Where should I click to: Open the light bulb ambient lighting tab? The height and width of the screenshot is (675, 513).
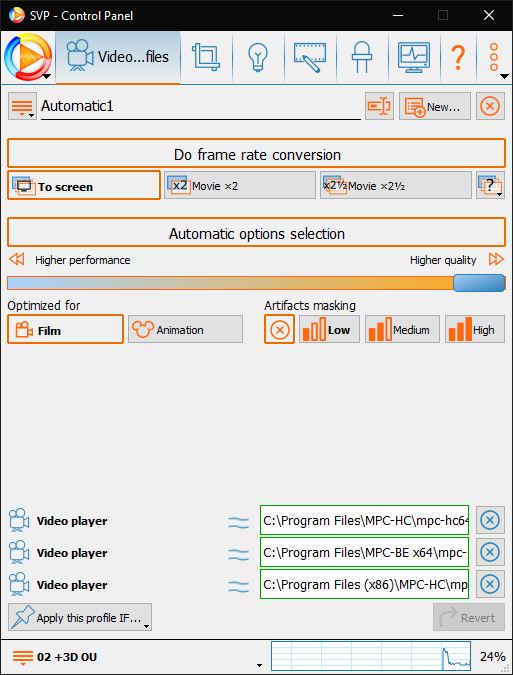(258, 57)
